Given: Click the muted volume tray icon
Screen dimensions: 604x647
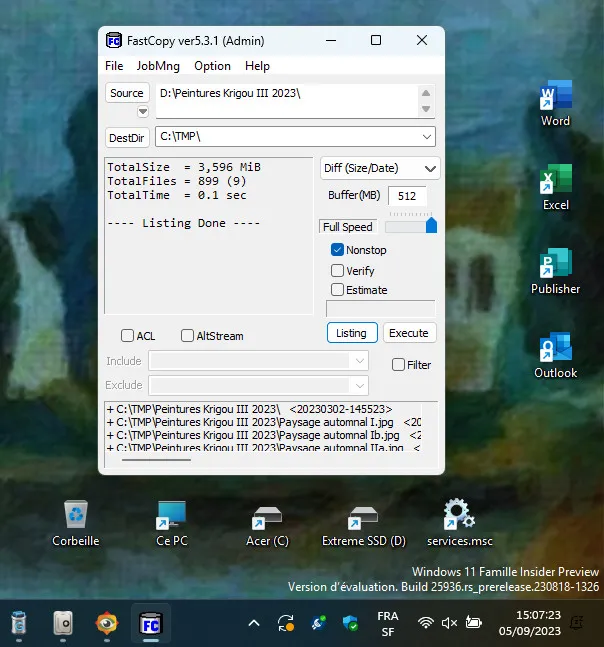Looking at the screenshot, I should click(x=449, y=623).
